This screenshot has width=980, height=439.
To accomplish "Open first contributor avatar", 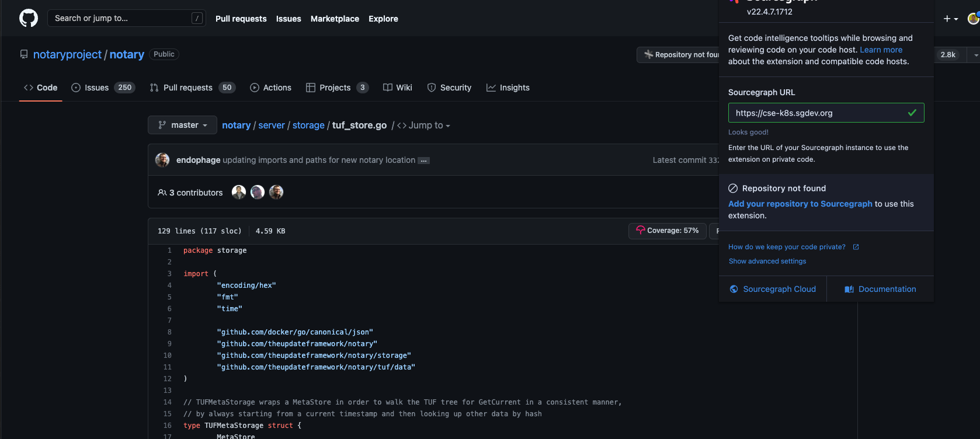I will click(x=239, y=192).
